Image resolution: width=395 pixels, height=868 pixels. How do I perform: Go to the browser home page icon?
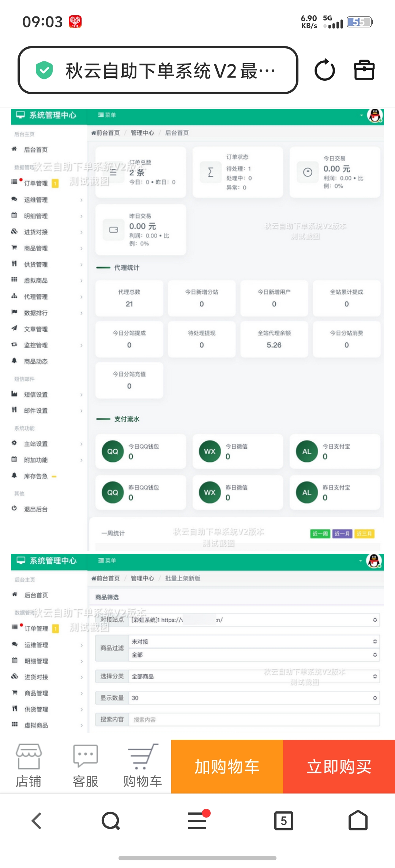[x=358, y=821]
